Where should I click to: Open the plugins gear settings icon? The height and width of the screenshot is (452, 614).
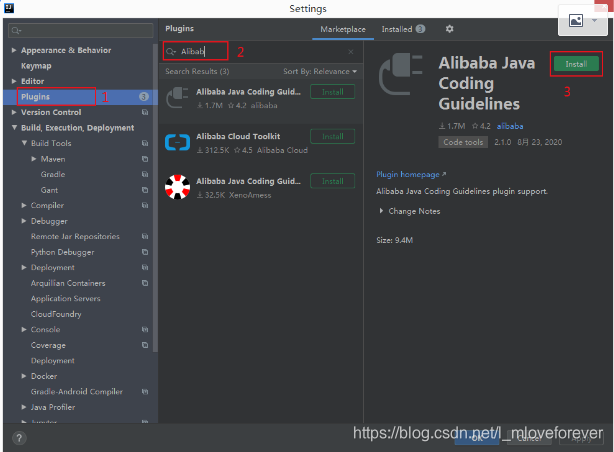click(x=450, y=29)
